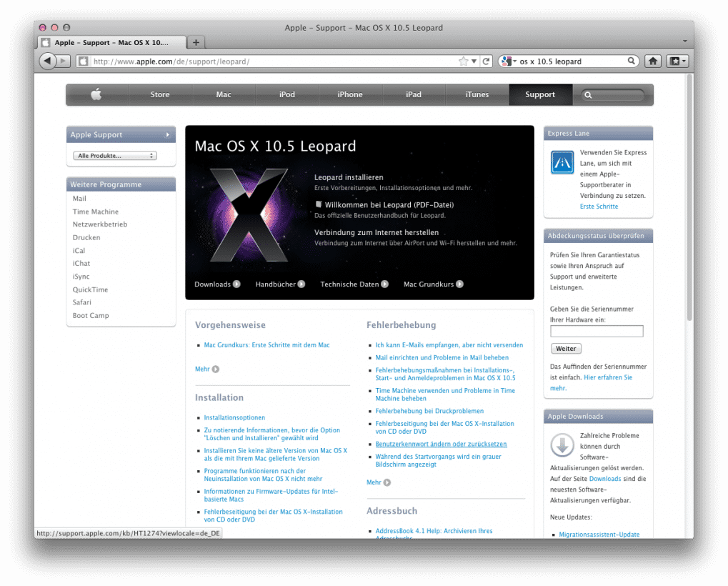Open the browser home page icon
Image resolution: width=728 pixels, height=586 pixels.
(x=653, y=61)
